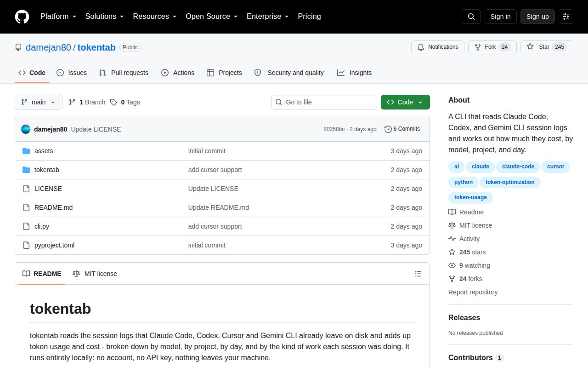Focus the Go to file search field

[324, 102]
